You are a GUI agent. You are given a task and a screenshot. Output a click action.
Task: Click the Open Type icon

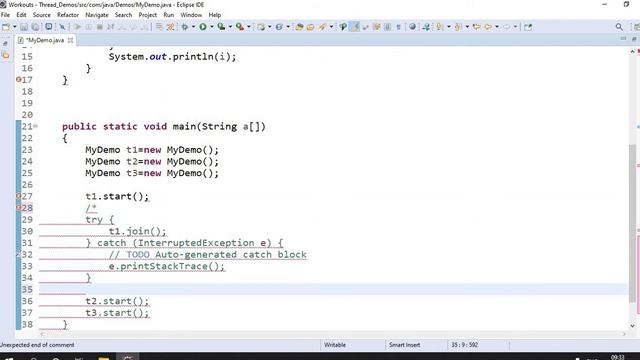coord(299,27)
